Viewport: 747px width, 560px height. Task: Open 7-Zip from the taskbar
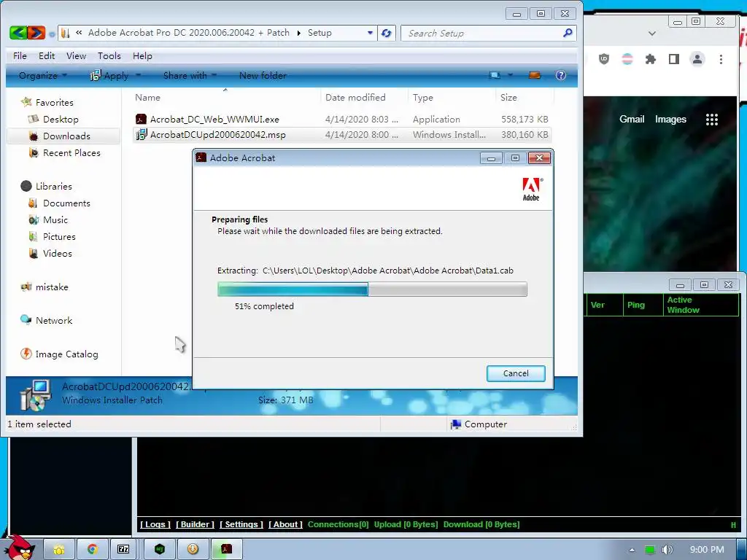tap(123, 549)
